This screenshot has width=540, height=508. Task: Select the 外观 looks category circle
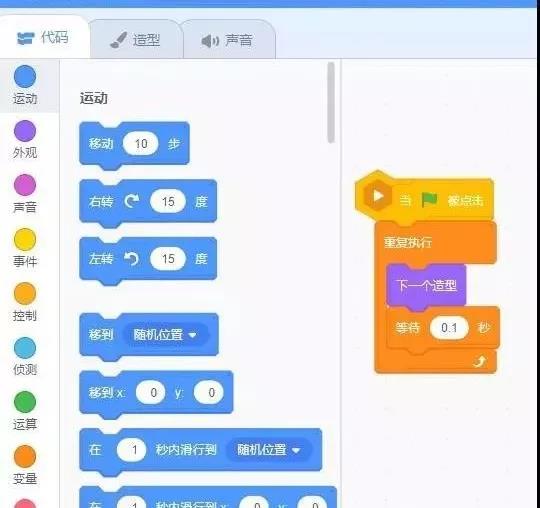click(25, 131)
